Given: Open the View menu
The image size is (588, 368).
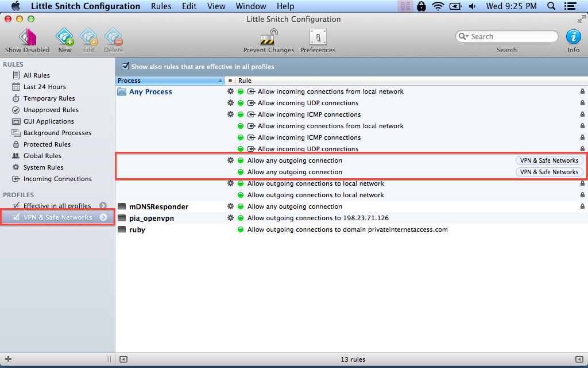Looking at the screenshot, I should [x=216, y=6].
